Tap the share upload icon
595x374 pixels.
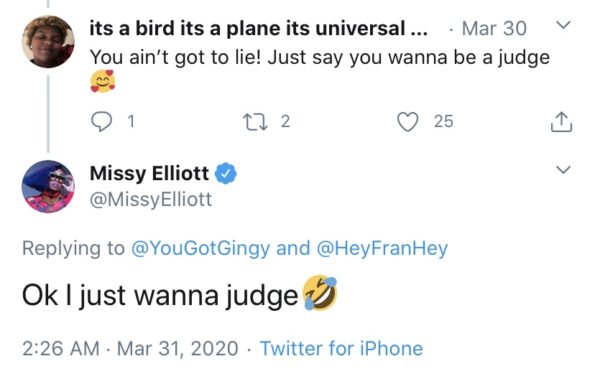click(561, 122)
